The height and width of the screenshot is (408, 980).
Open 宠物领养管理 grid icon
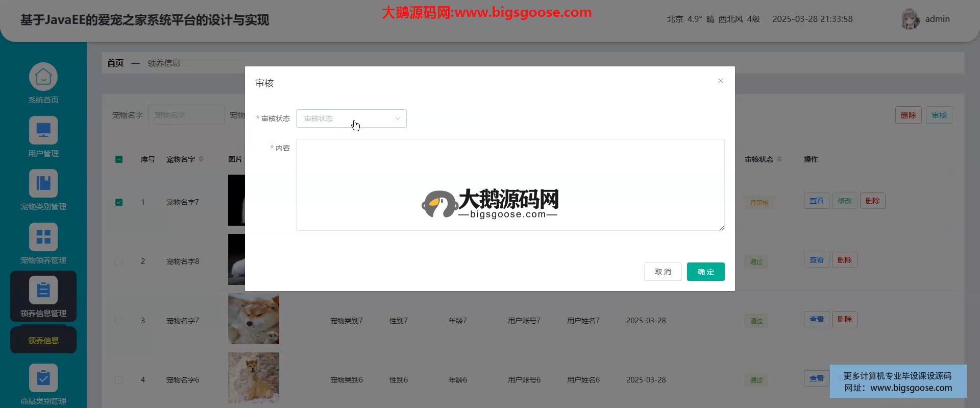(43, 237)
